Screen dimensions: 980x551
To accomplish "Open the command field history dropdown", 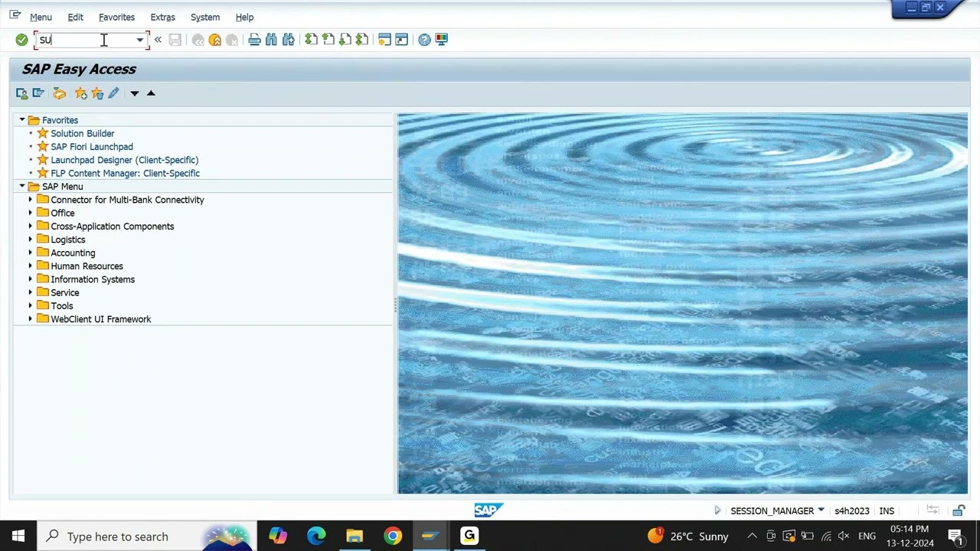I will [140, 40].
